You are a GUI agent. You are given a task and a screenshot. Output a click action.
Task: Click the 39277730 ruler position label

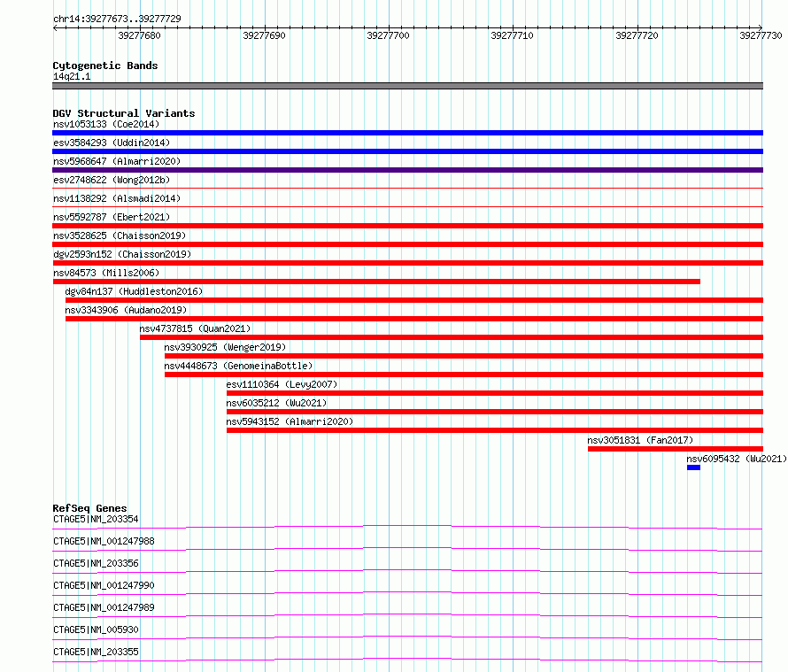761,35
